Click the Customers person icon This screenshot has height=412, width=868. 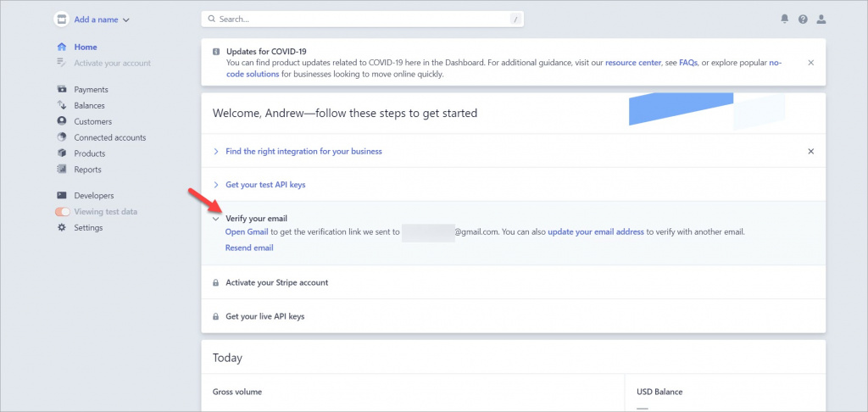point(62,121)
